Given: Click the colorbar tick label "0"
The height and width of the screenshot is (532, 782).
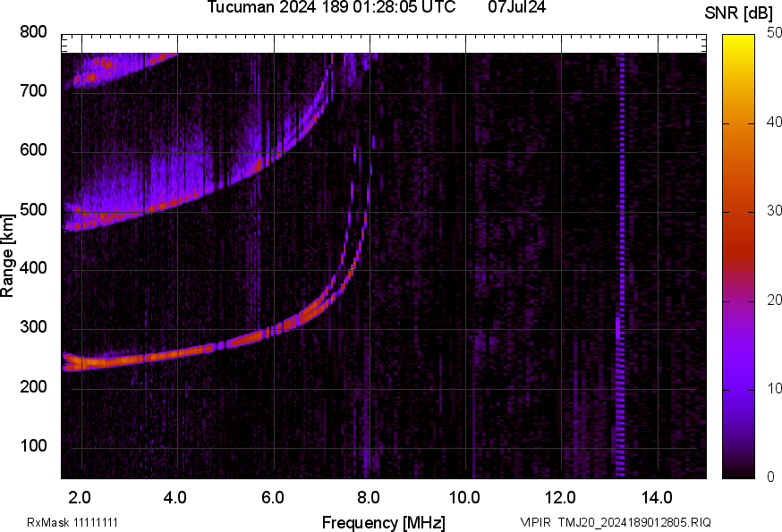Looking at the screenshot, I should (x=771, y=477).
